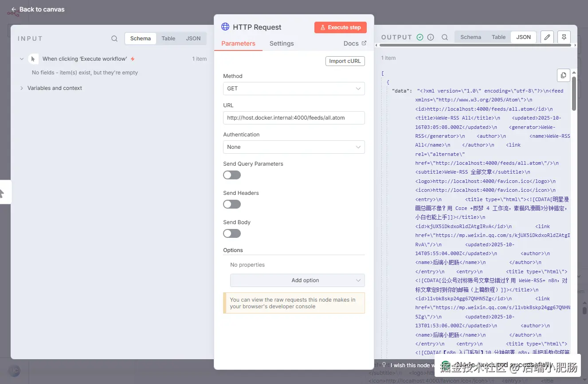Screen dimensions: 588x384
Task: Click the Import cURL button
Action: pyautogui.click(x=345, y=61)
